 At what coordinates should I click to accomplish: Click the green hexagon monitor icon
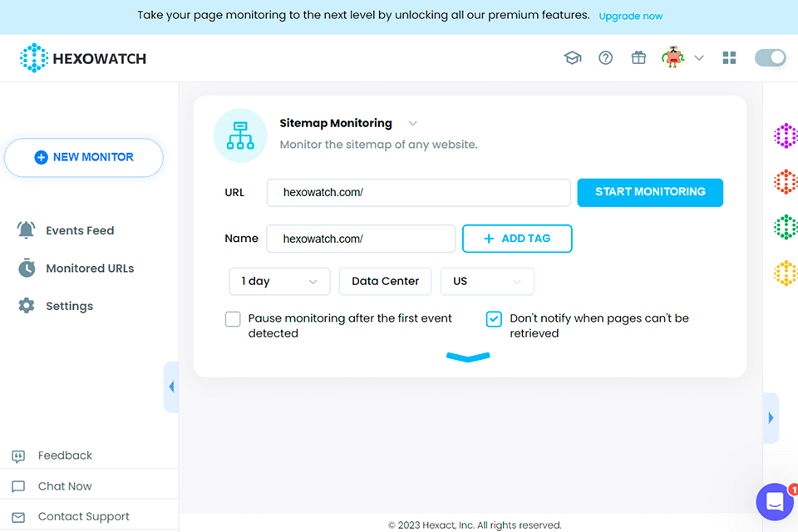click(786, 227)
